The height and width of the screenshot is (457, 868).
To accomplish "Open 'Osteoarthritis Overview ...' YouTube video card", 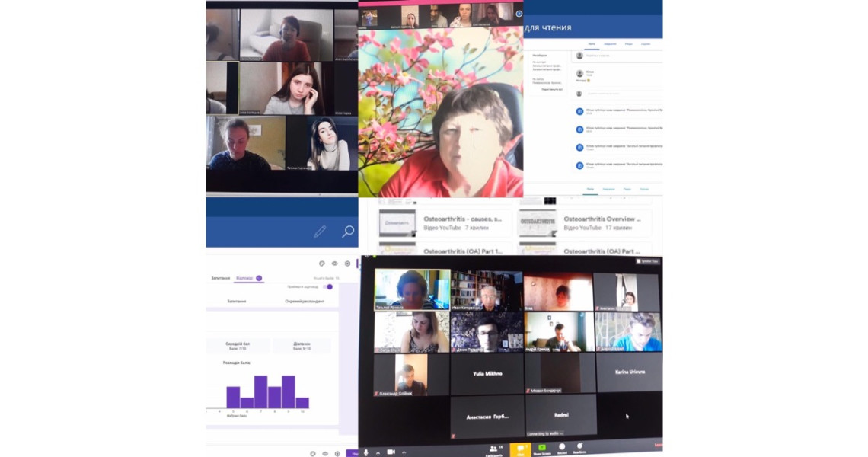I will 585,222.
